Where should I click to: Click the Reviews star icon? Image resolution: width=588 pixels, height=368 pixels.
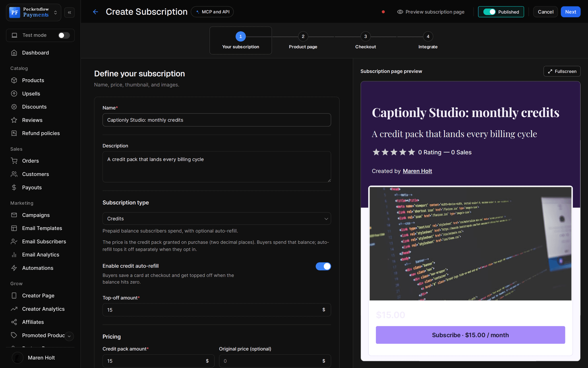[14, 120]
